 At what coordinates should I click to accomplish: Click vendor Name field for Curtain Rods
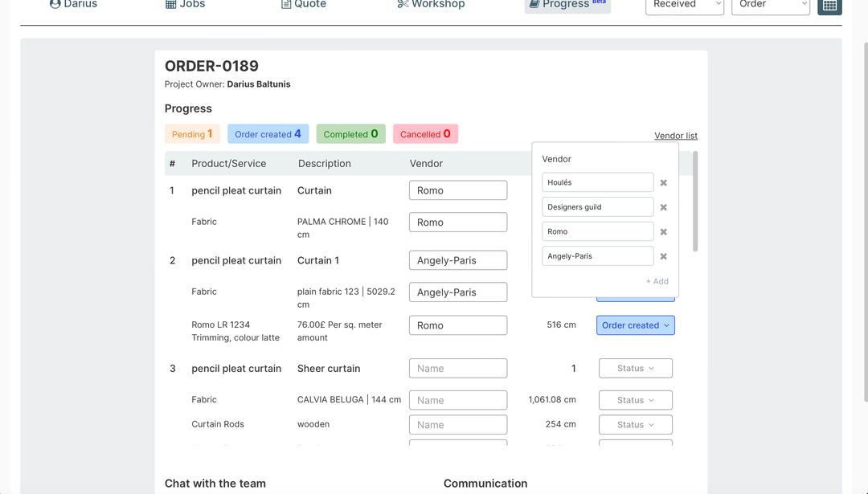(458, 425)
